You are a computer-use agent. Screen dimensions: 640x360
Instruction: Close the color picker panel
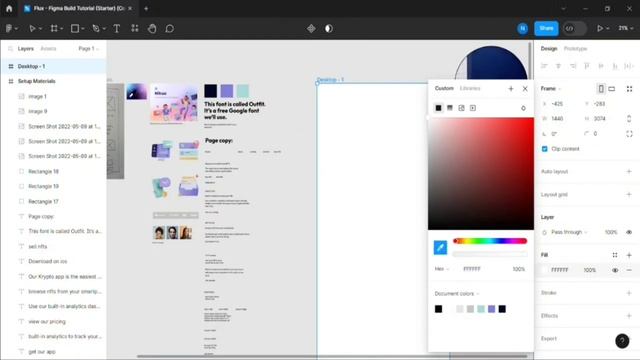pyautogui.click(x=525, y=89)
